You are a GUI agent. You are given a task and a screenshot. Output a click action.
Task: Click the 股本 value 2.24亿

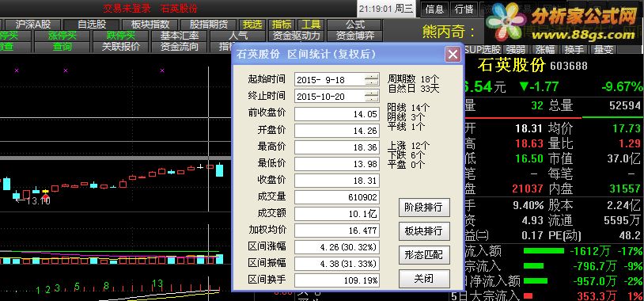[x=624, y=205]
